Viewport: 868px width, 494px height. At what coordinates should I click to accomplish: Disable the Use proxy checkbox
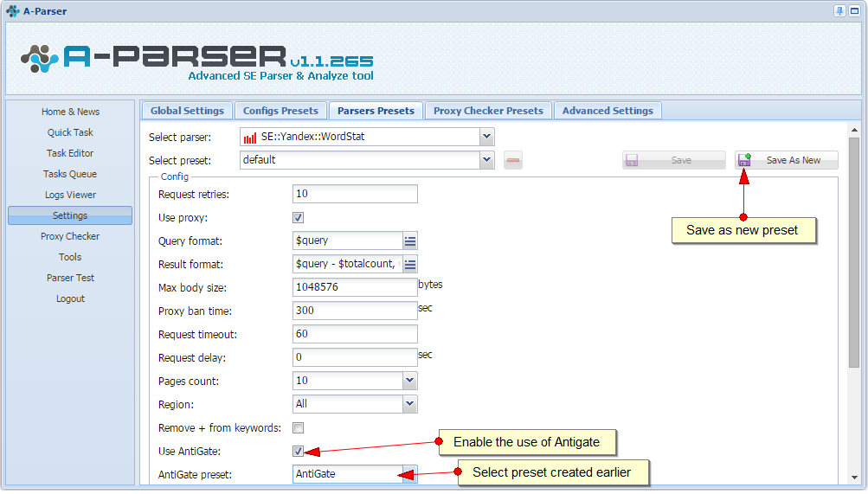(299, 217)
